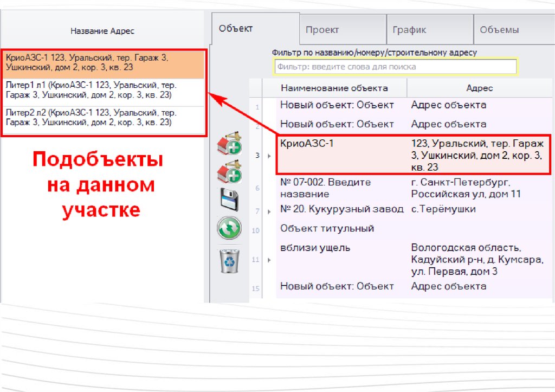Select row 15 Новый объект: Объект
The height and width of the screenshot is (392, 555).
[337, 286]
